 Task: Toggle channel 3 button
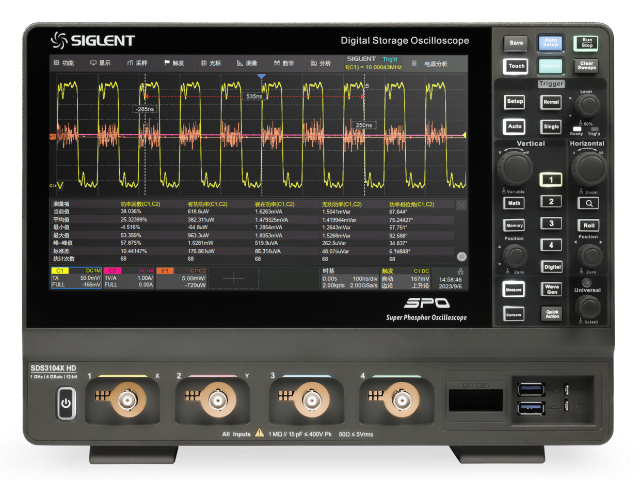tap(551, 223)
